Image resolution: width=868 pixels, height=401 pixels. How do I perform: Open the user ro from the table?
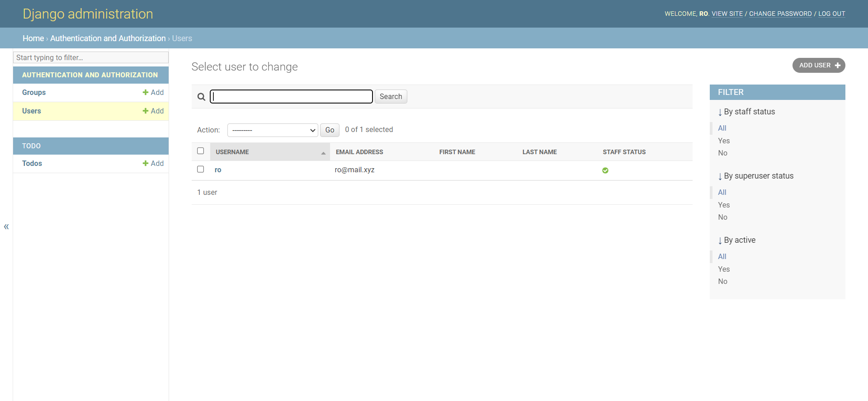click(218, 170)
